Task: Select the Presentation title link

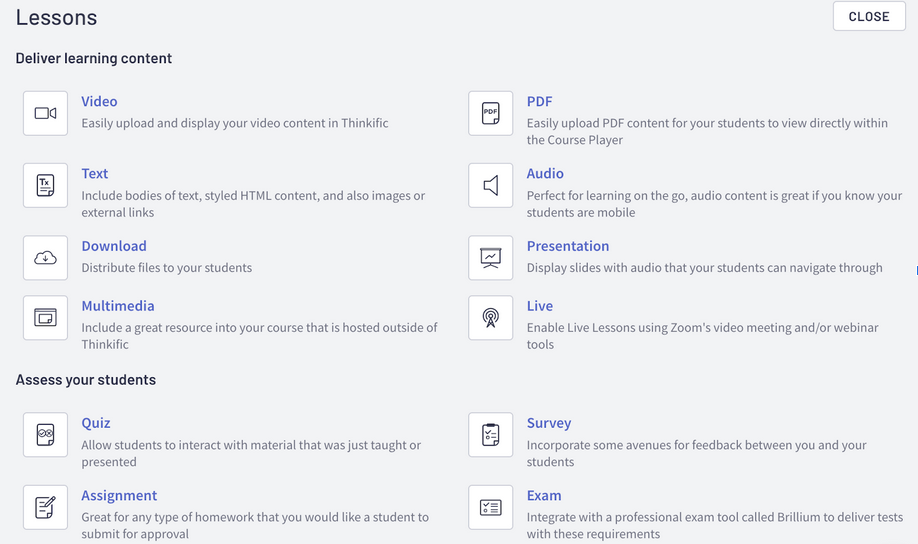Action: [567, 246]
